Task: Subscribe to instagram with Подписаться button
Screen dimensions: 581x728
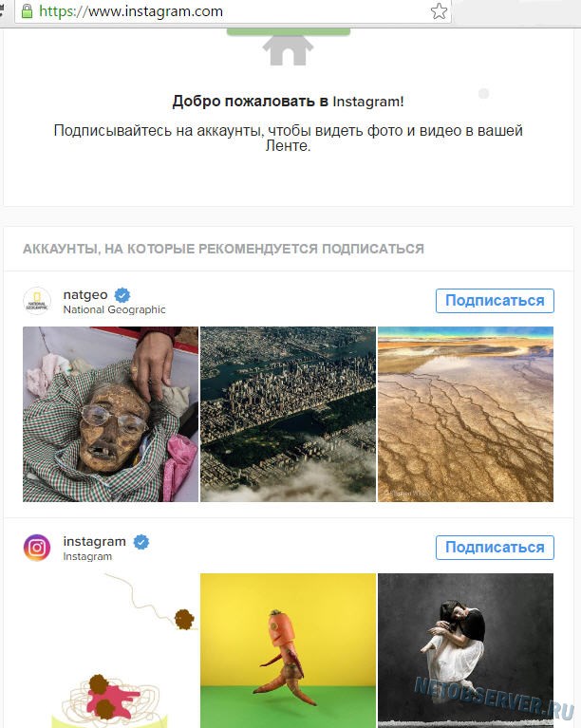Action: tap(495, 548)
